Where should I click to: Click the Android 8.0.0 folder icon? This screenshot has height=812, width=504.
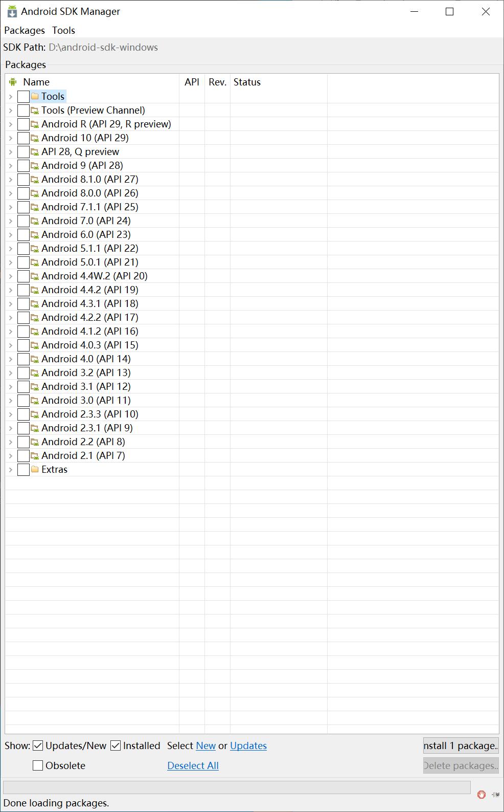[x=35, y=193]
